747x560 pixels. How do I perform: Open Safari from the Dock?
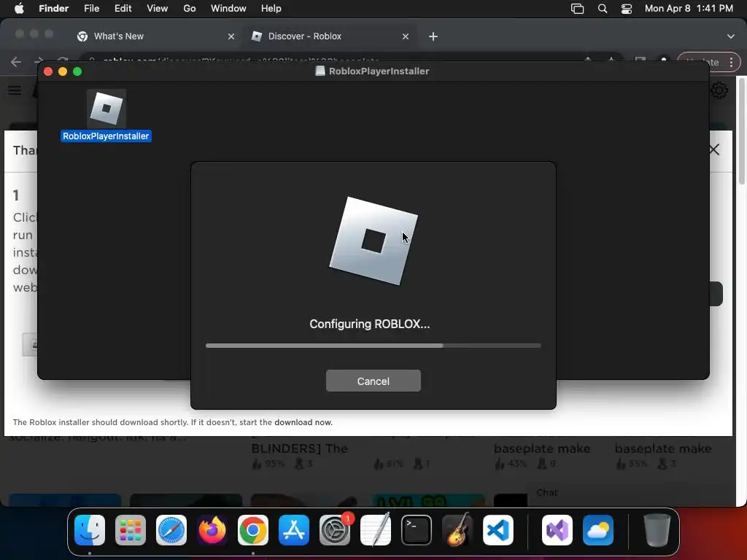171,530
